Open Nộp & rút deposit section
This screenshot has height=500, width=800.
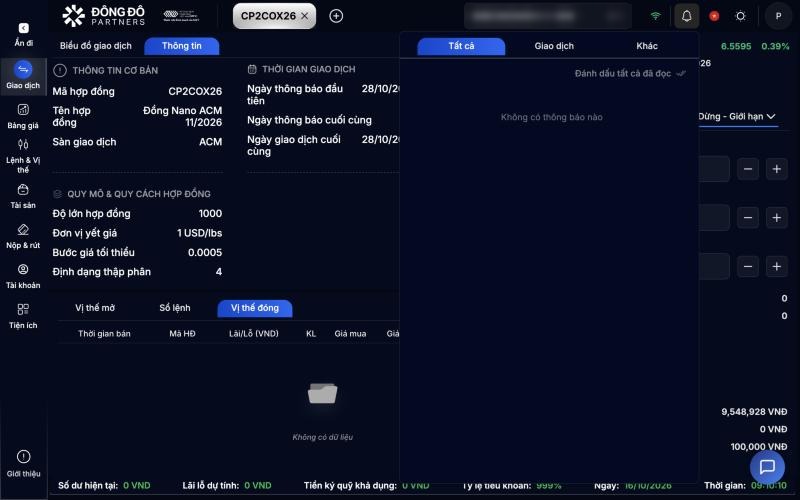pyautogui.click(x=23, y=236)
